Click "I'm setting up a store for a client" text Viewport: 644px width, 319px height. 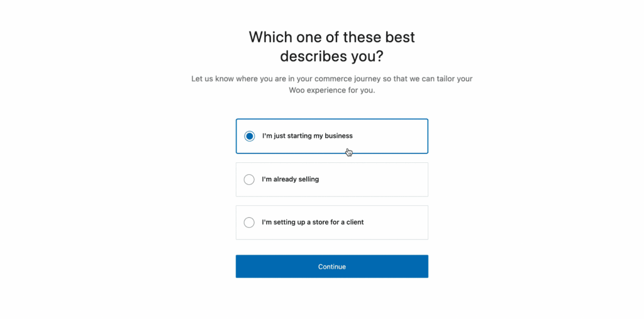click(313, 222)
